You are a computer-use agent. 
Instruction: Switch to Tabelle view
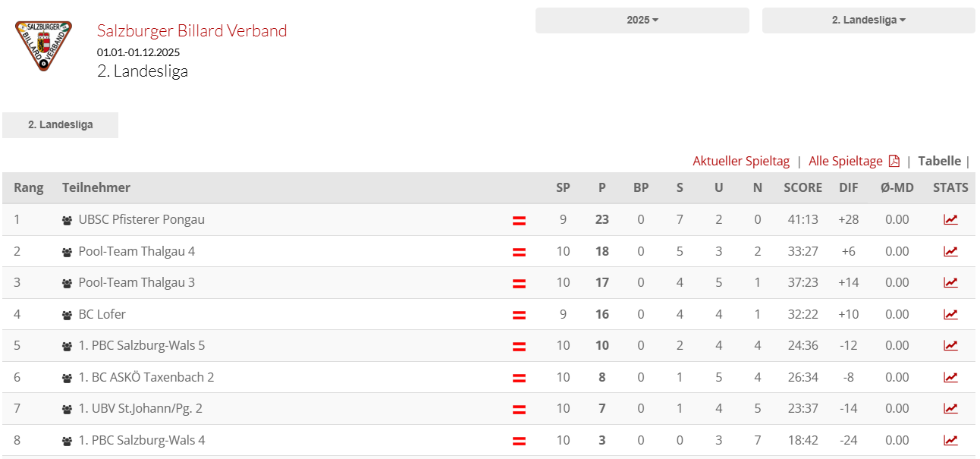pyautogui.click(x=939, y=161)
